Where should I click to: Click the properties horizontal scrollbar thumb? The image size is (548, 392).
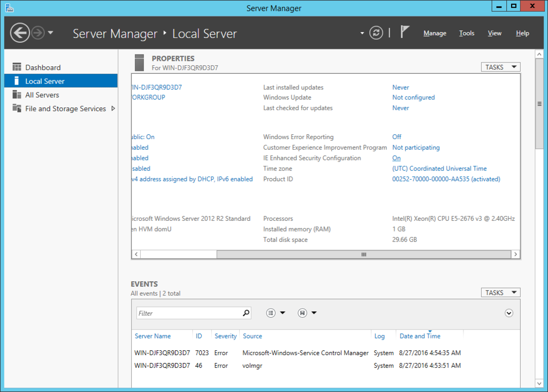point(363,255)
